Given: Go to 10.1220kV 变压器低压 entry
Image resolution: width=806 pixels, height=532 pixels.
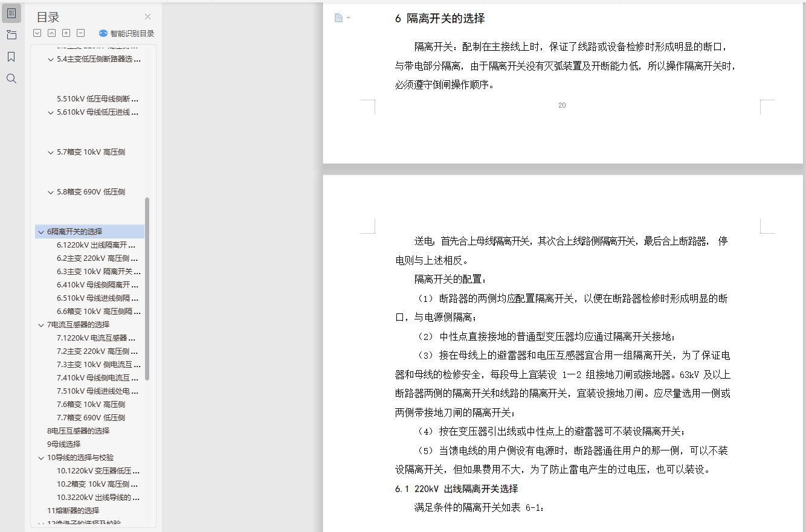Looking at the screenshot, I should tap(98, 471).
